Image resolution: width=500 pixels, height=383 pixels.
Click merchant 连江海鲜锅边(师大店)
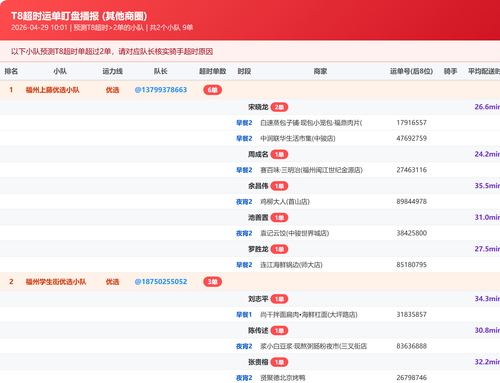tap(291, 265)
